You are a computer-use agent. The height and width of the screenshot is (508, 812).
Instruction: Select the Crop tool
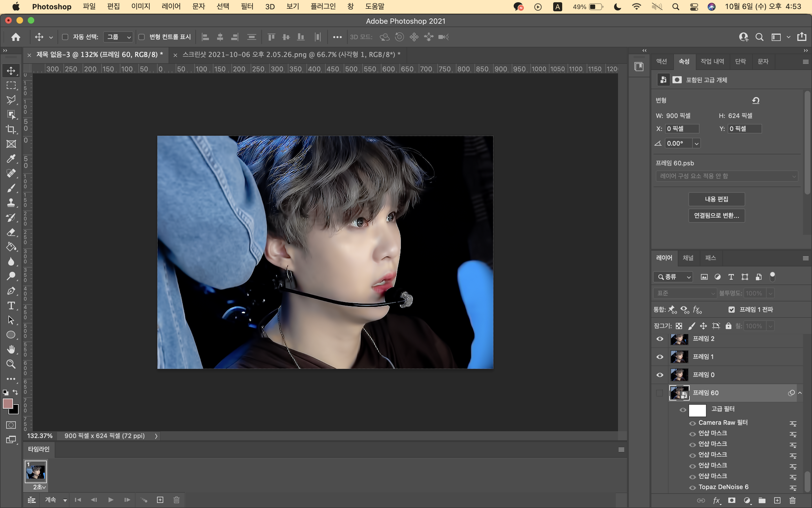11,129
